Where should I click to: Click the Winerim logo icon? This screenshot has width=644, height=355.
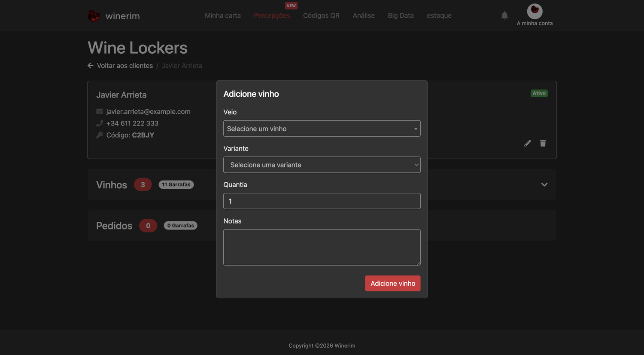coord(94,16)
